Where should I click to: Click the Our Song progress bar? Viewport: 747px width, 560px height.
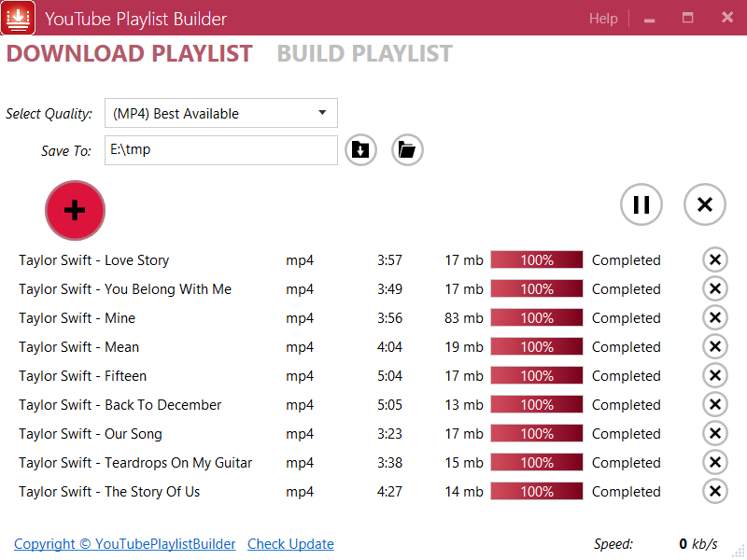coord(537,433)
